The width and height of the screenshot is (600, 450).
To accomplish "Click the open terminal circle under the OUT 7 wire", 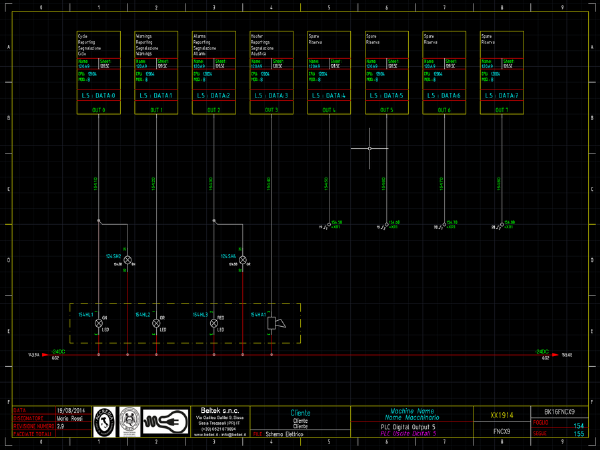I will coord(502,225).
